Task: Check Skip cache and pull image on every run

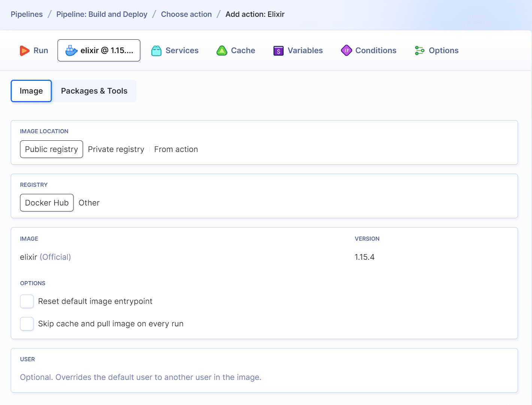Action: (27, 324)
